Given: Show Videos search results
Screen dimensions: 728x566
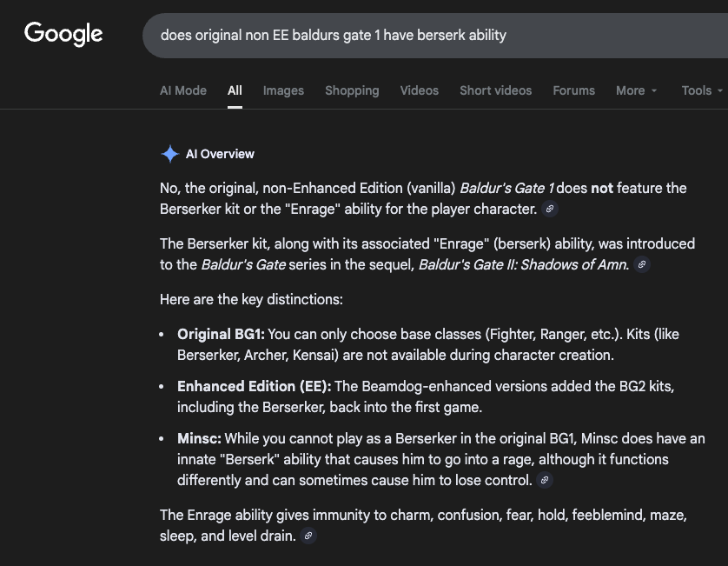Looking at the screenshot, I should [x=420, y=90].
